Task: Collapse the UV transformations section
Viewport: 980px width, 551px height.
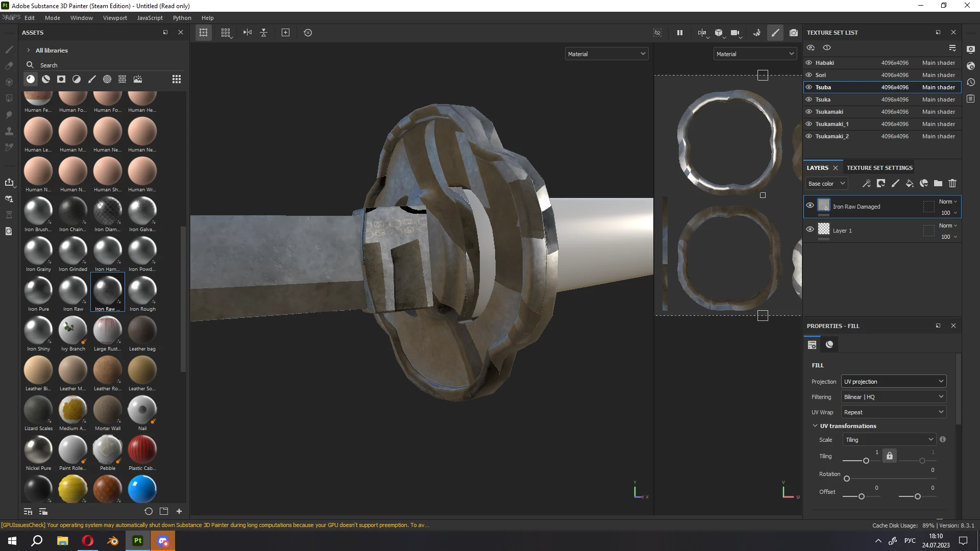Action: pos(815,426)
